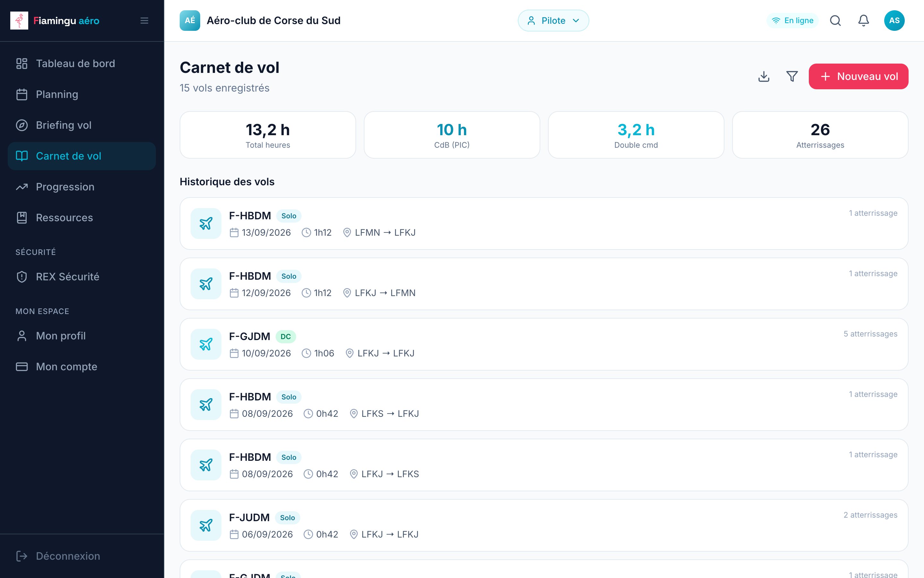Expand the Pilote role dropdown
Image resolution: width=924 pixels, height=578 pixels.
553,21
